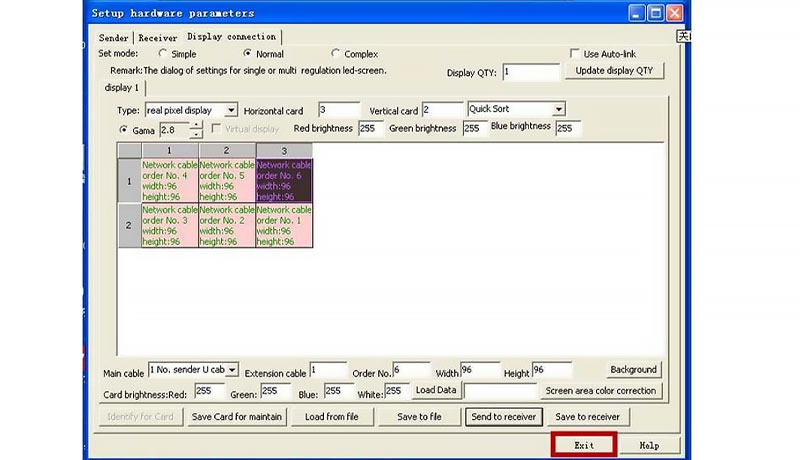Select the cell with order No. 2

pos(227,225)
